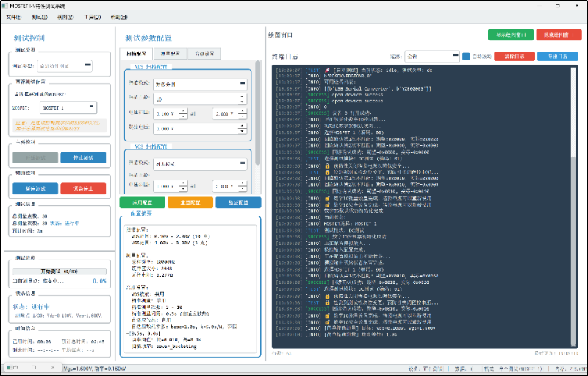
Task: Increase the VDS end voltage 2.000 V
Action: (243, 111)
